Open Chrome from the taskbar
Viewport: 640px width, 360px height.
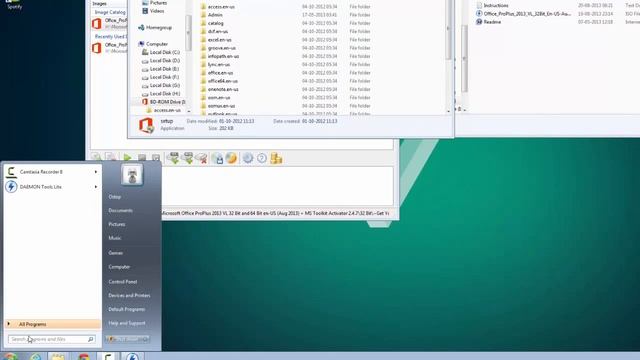(x=84, y=357)
